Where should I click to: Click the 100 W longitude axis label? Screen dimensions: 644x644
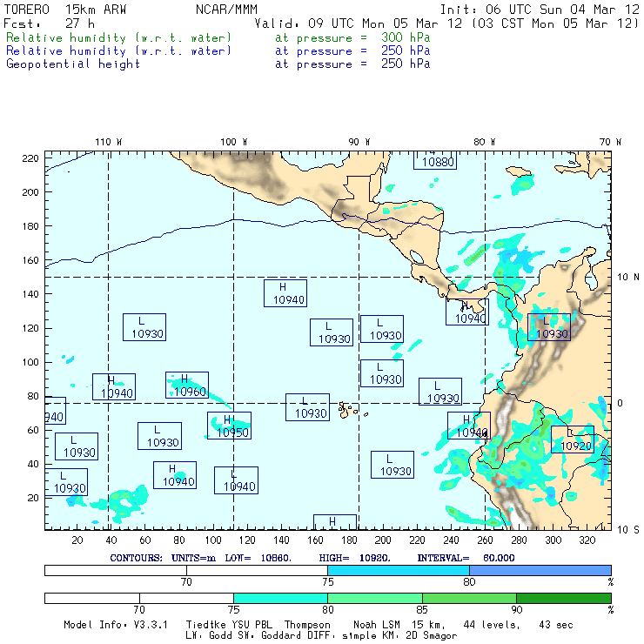click(233, 142)
